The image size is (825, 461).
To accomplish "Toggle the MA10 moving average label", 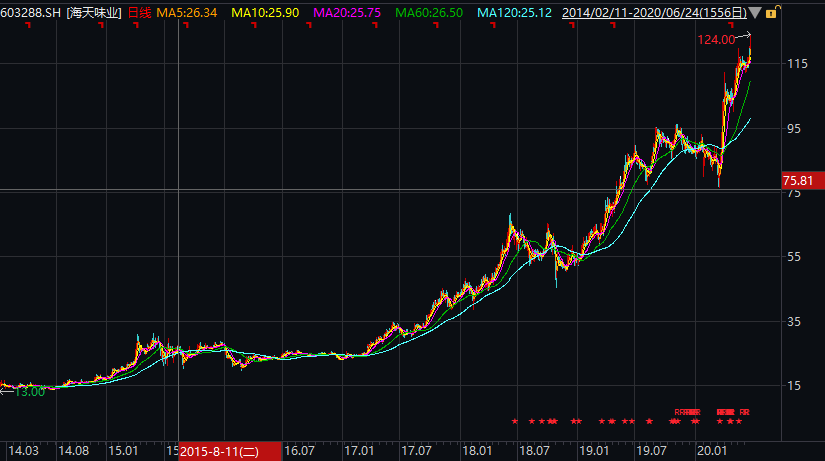I will click(265, 13).
